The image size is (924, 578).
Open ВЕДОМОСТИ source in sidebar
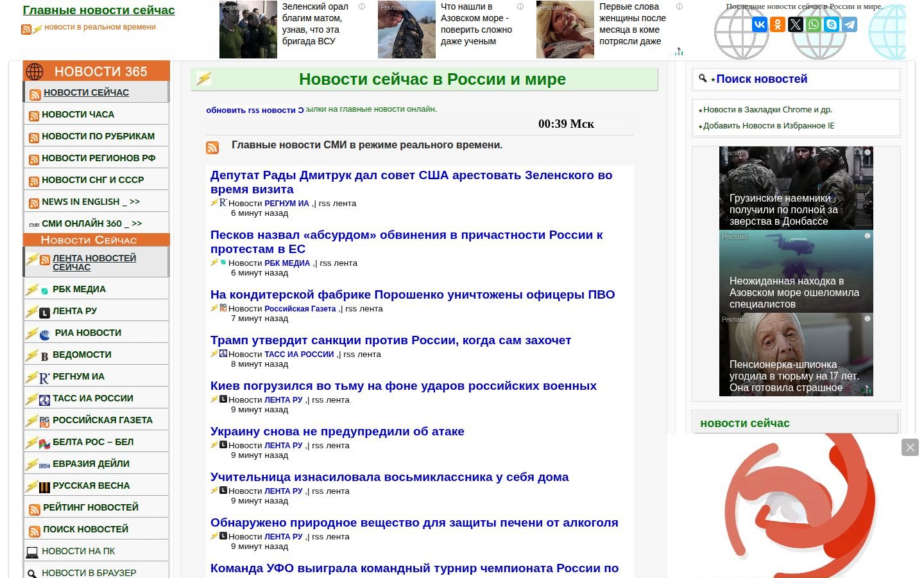(82, 355)
